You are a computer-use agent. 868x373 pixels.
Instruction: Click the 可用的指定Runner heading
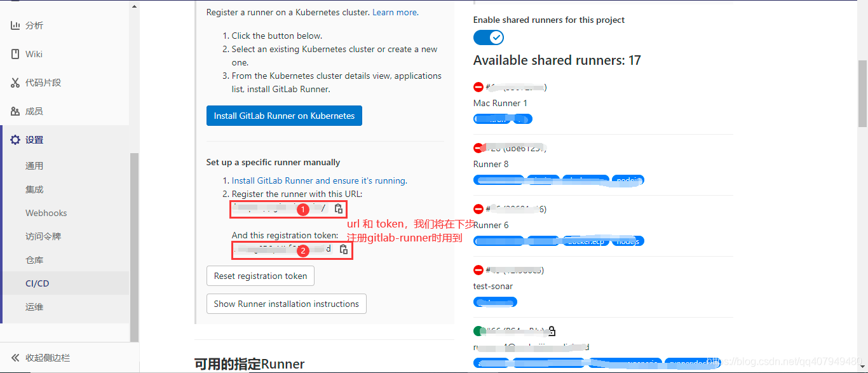point(250,364)
